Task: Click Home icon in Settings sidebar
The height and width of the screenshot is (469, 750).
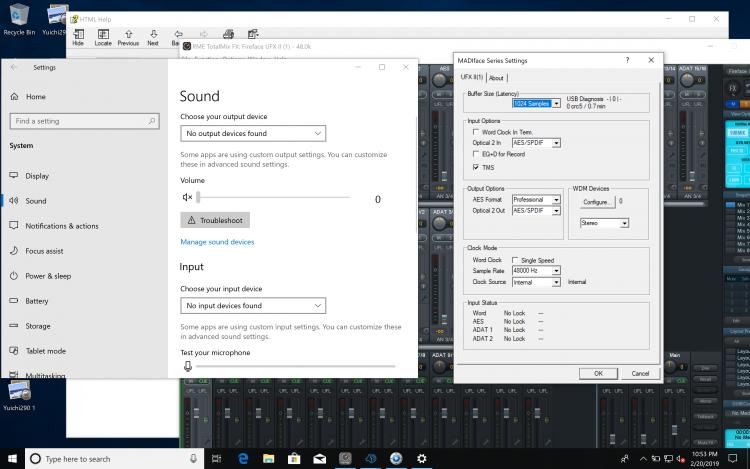Action: pyautogui.click(x=14, y=97)
